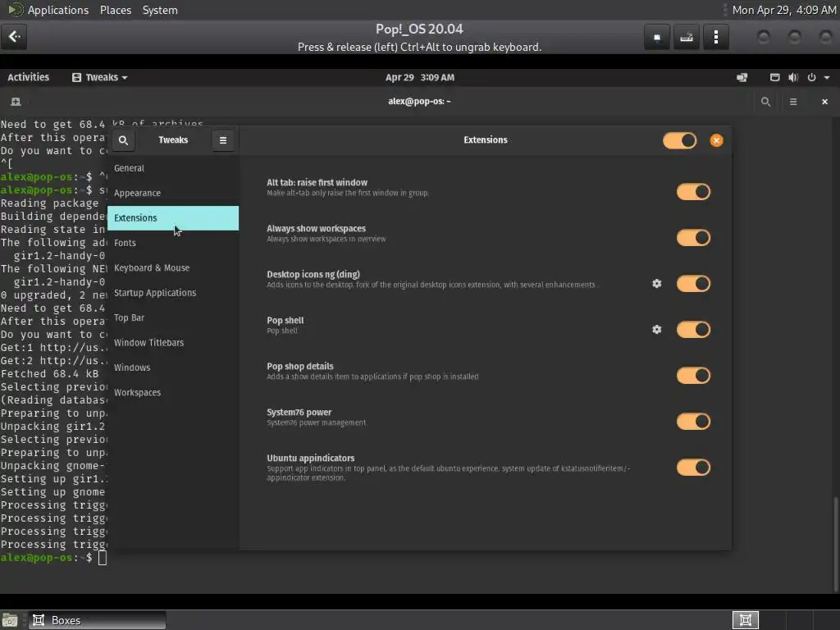
Task: Click the Tweaks search icon
Action: (x=123, y=140)
